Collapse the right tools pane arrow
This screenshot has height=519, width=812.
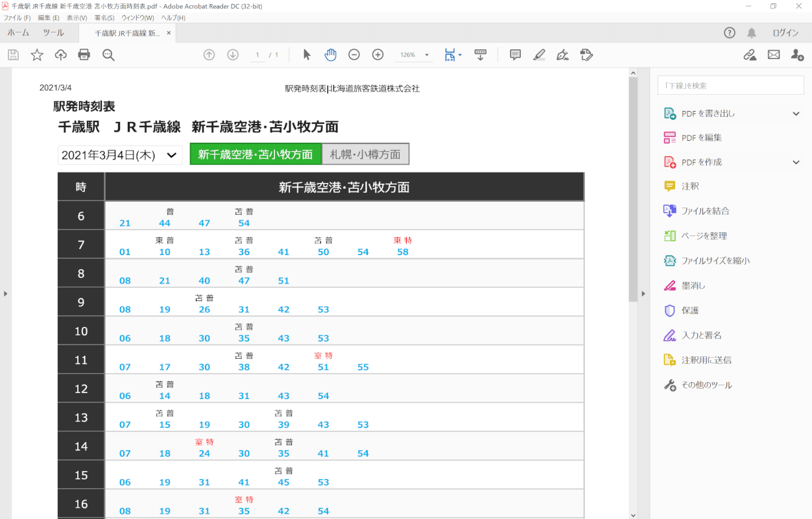click(x=643, y=294)
